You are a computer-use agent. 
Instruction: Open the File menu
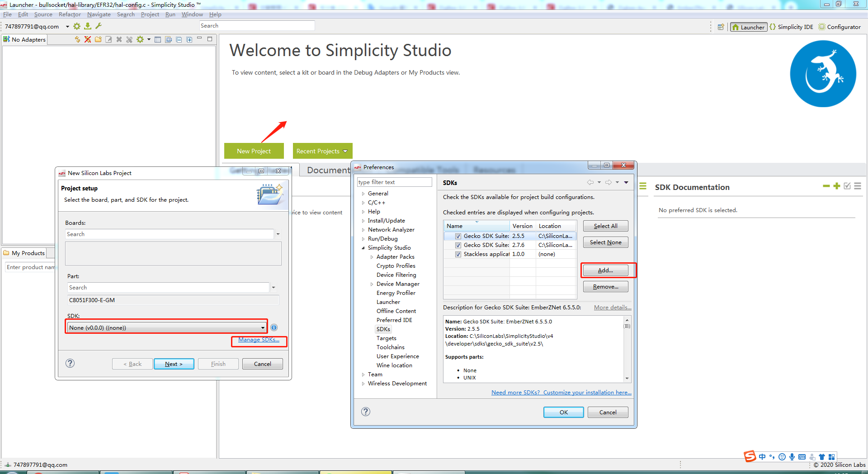point(7,14)
